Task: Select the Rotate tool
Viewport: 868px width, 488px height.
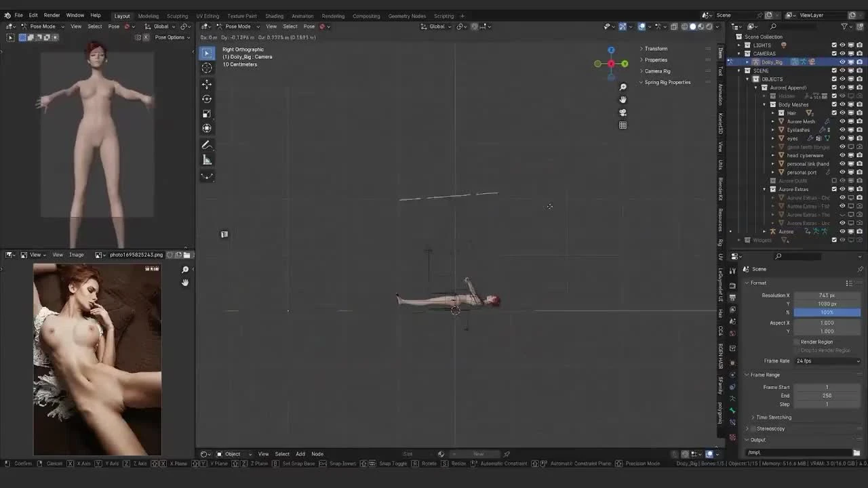Action: click(x=207, y=99)
